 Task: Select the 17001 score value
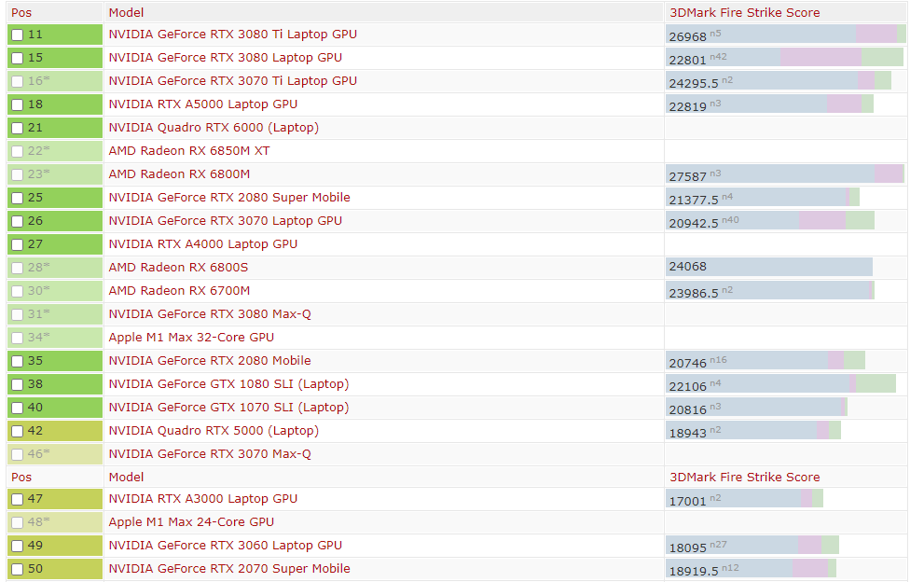point(687,501)
